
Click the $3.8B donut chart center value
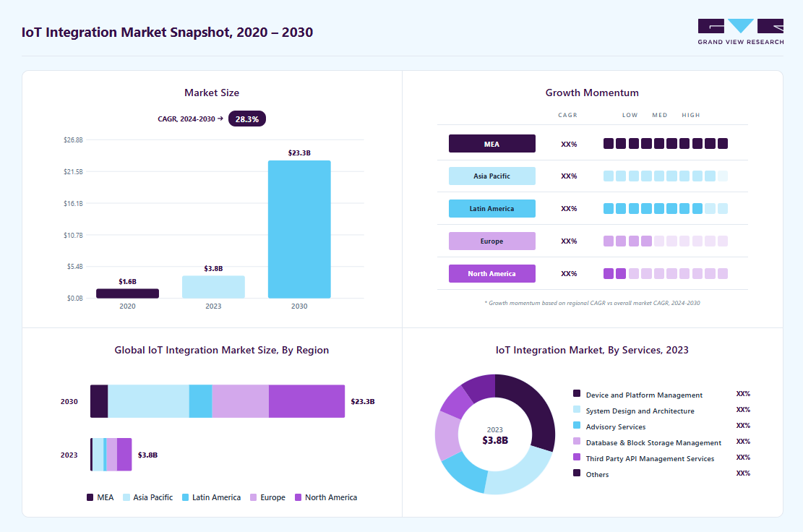495,440
